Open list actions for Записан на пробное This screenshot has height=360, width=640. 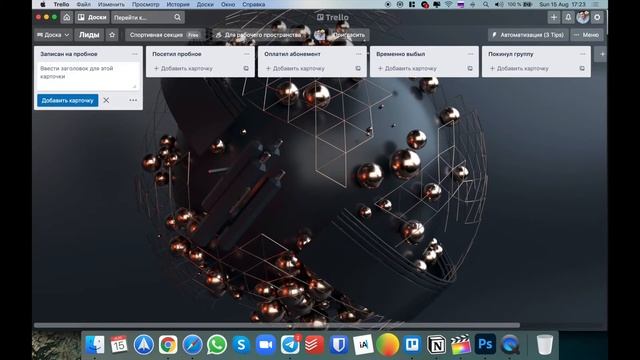point(135,54)
